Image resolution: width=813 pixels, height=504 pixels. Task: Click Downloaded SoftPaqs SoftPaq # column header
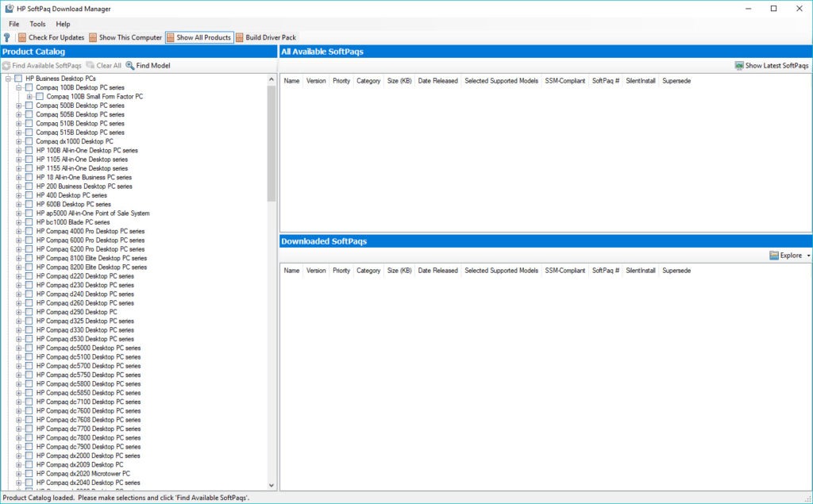[605, 271]
